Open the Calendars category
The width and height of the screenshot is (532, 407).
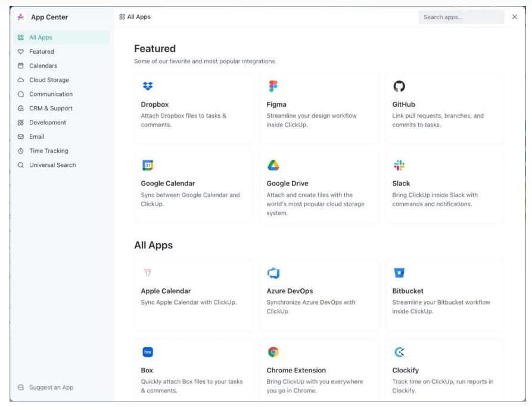[x=62, y=66]
